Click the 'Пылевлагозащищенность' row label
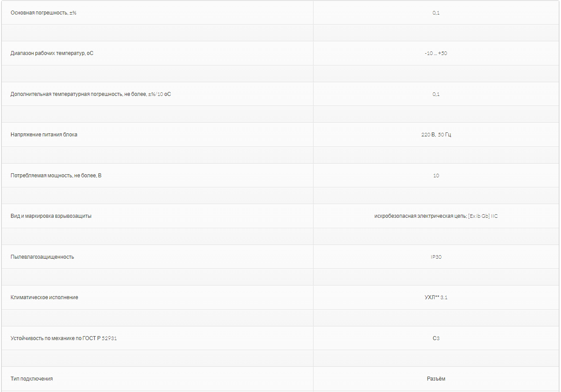The width and height of the screenshot is (561, 392). tap(42, 257)
